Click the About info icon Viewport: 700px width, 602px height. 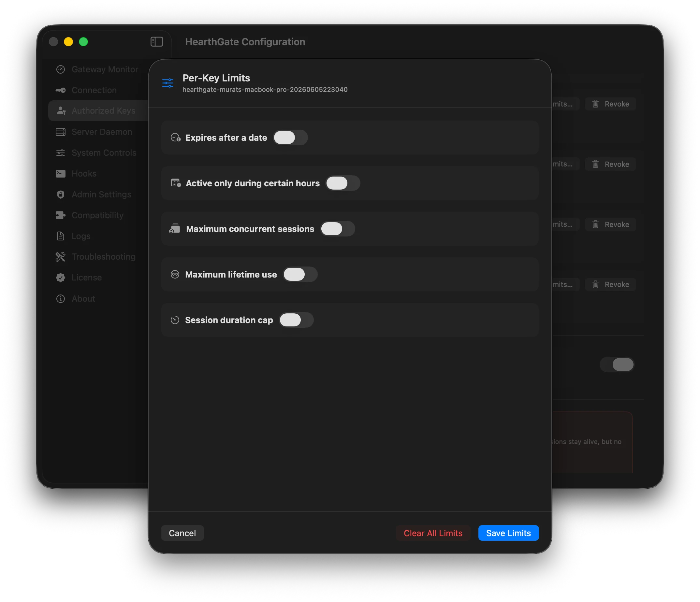coord(61,299)
